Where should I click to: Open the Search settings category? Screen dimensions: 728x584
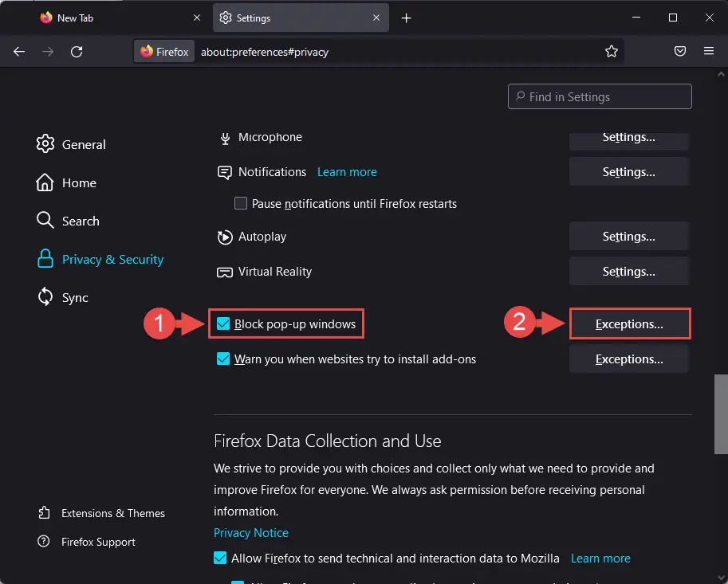[x=68, y=221]
